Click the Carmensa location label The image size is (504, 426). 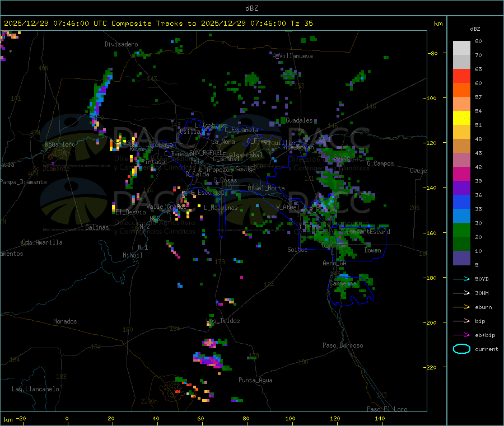[x=343, y=283]
